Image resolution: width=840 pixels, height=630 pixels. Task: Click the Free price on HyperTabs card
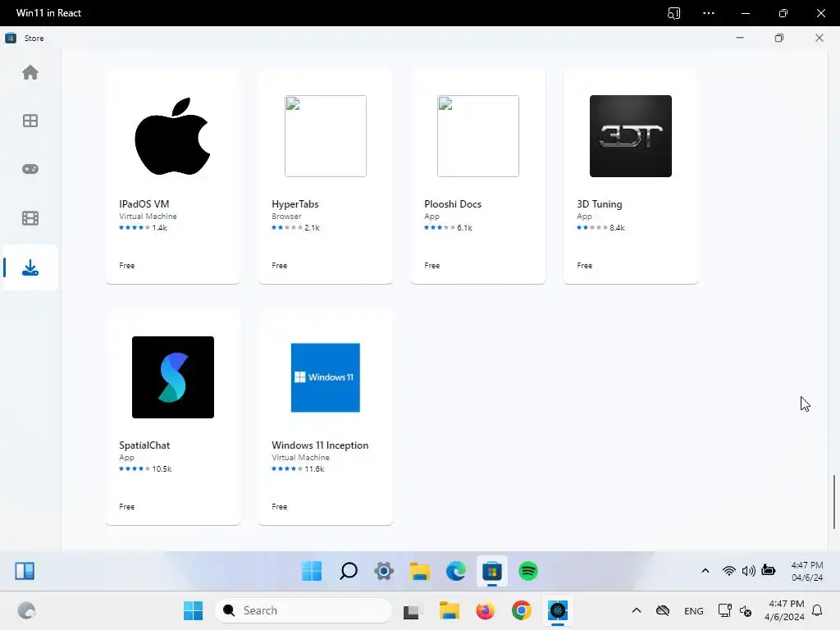(x=279, y=265)
